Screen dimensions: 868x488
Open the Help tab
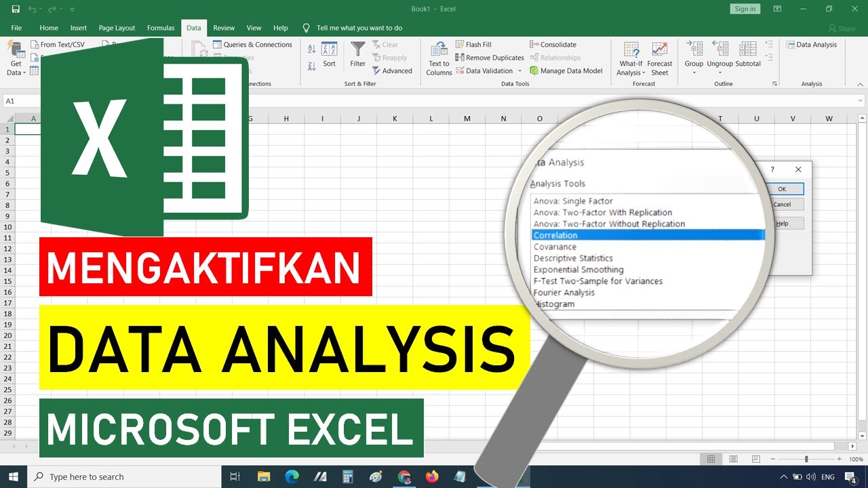(x=281, y=28)
